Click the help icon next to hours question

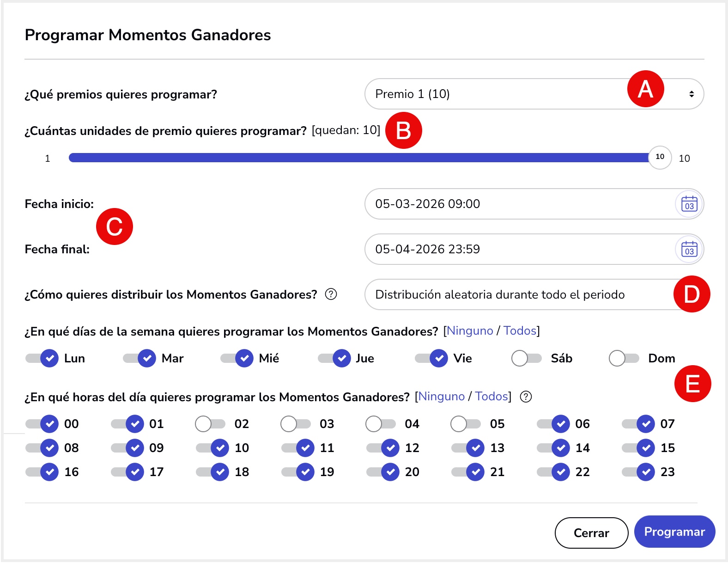[x=526, y=397]
